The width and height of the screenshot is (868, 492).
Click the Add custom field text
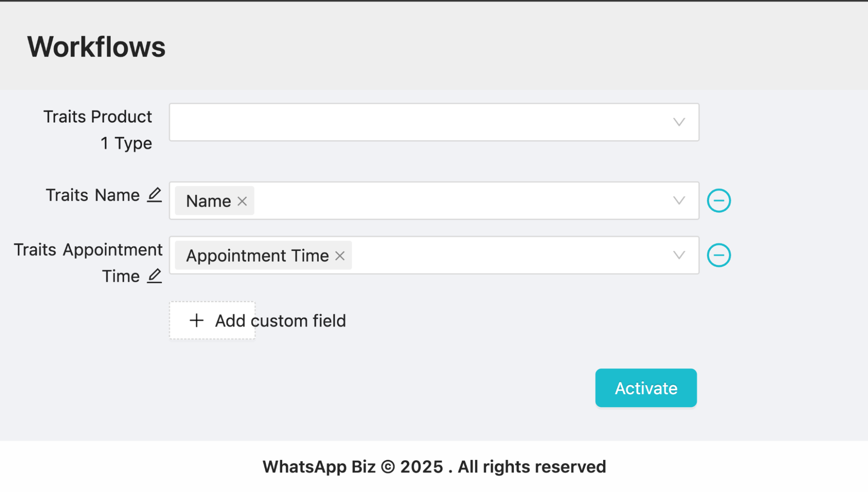click(x=281, y=321)
